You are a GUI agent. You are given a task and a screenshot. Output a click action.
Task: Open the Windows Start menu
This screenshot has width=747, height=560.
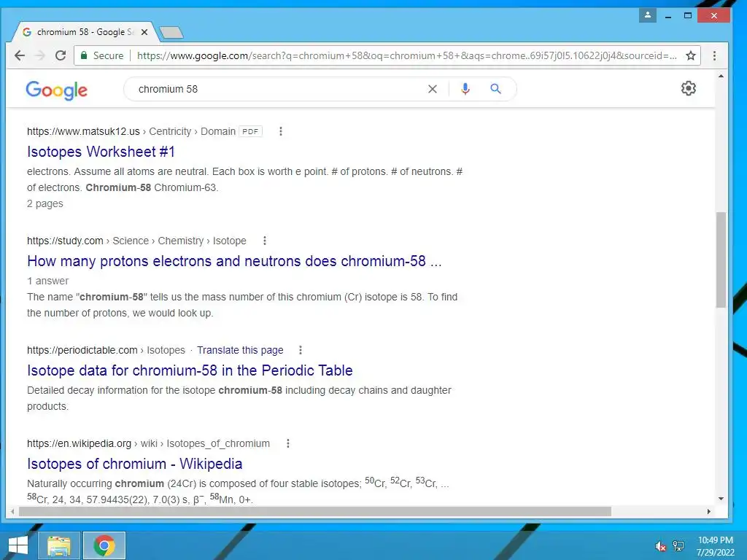click(18, 545)
